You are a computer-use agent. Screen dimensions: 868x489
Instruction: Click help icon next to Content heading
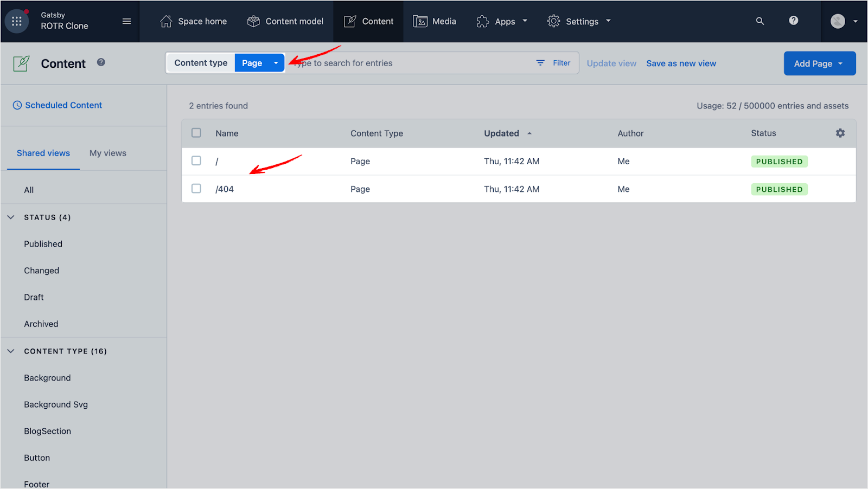click(x=101, y=62)
